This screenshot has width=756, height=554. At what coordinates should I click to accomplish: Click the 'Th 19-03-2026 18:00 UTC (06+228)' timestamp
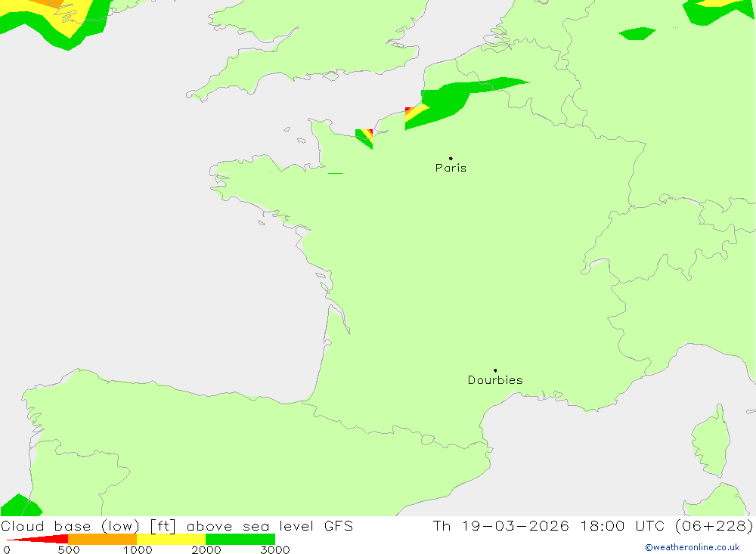point(593,525)
